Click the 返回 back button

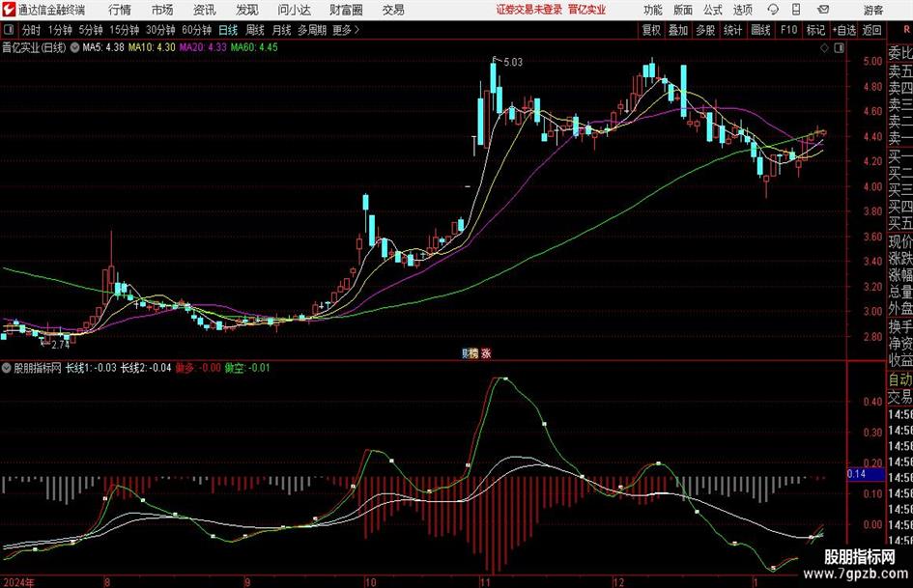click(x=871, y=30)
